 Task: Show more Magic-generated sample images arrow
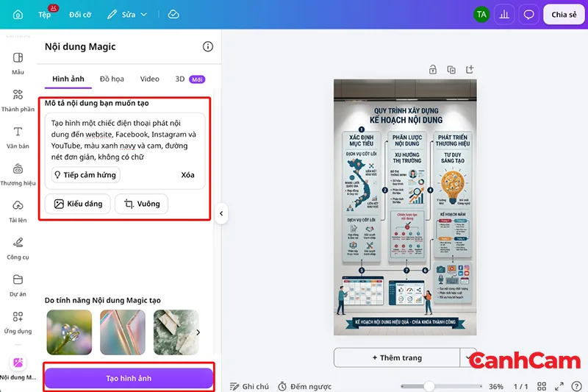click(x=198, y=332)
